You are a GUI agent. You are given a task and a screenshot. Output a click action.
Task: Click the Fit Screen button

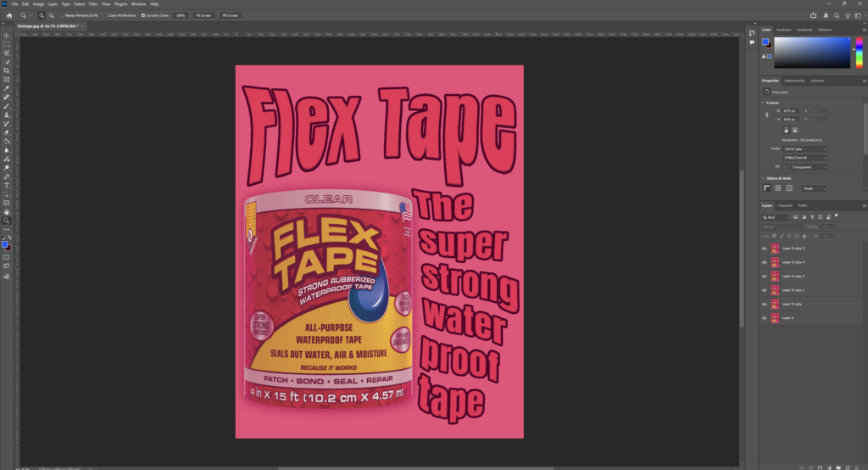(x=203, y=15)
